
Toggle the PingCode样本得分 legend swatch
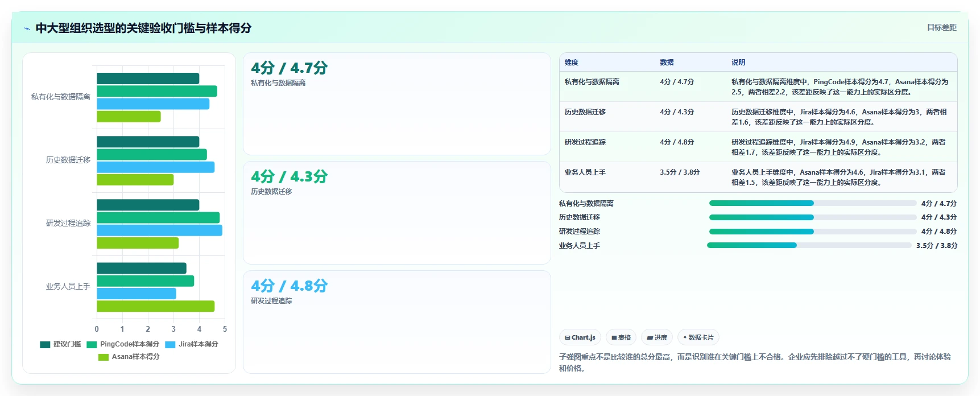click(92, 344)
